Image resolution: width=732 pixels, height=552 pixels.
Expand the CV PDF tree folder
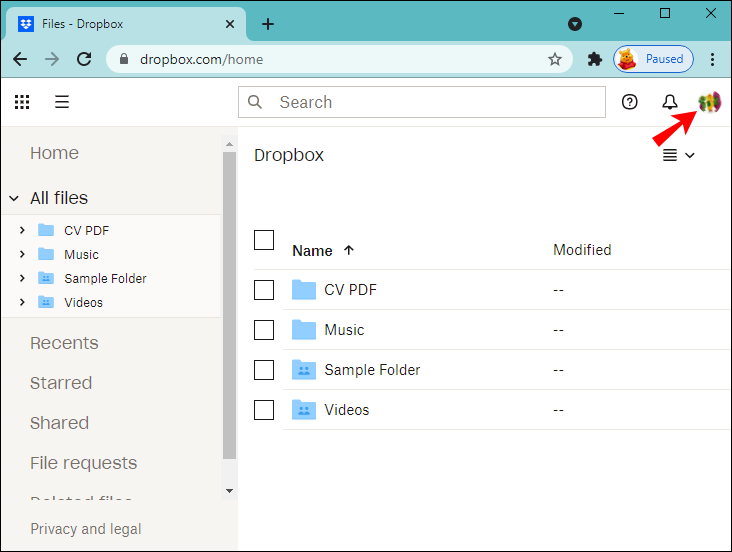click(22, 230)
